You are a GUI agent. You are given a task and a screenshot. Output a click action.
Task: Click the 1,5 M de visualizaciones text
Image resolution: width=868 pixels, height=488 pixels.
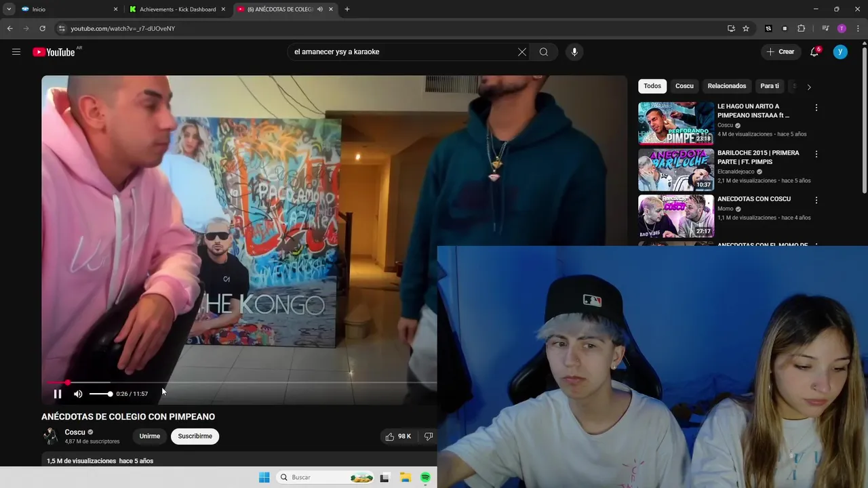click(81, 461)
